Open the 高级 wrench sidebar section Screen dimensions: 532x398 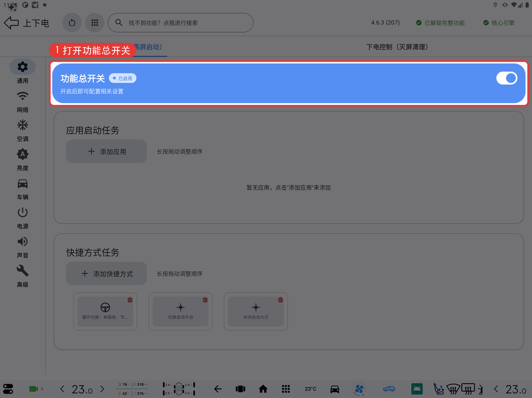tap(23, 276)
